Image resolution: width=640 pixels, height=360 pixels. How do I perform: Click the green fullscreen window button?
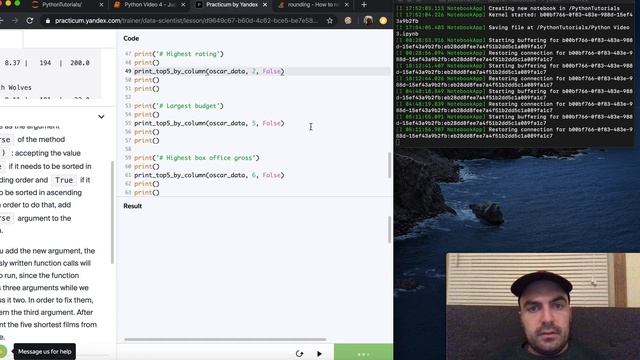pyautogui.click(x=17, y=2)
